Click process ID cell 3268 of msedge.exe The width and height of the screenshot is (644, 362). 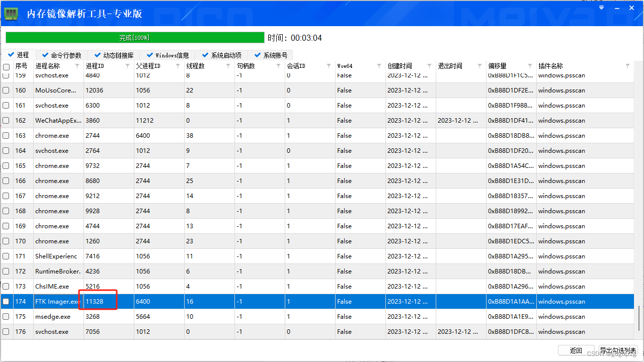(x=109, y=317)
